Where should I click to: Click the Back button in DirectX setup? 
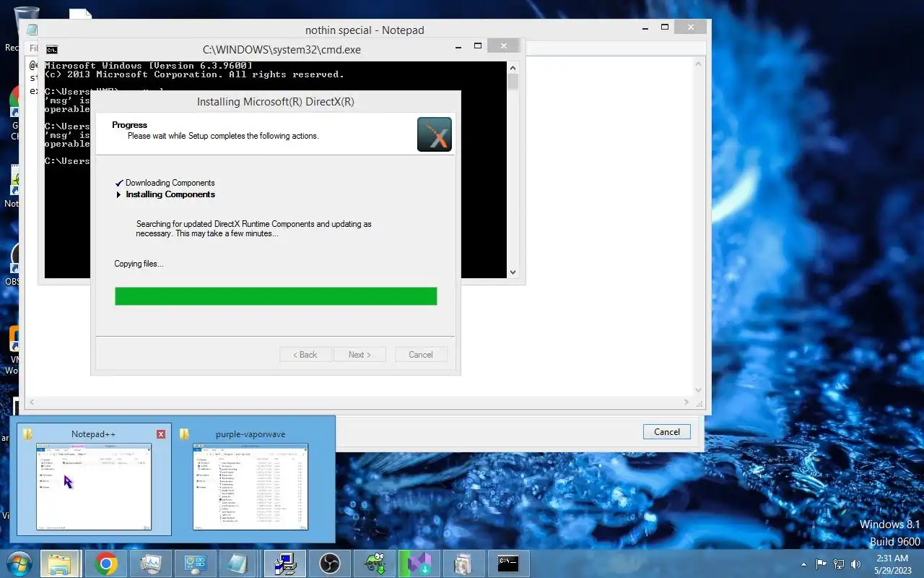305,355
